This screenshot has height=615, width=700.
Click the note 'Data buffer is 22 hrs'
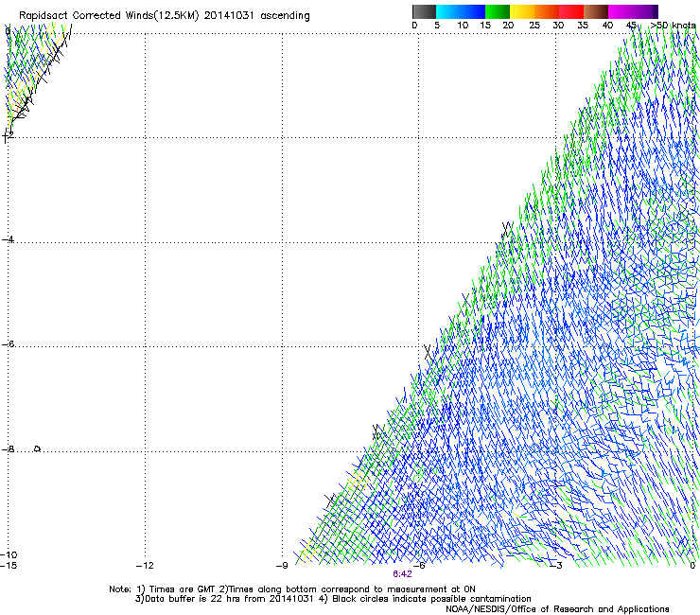tap(195, 599)
